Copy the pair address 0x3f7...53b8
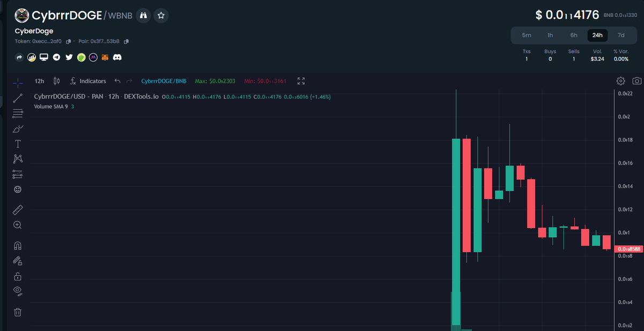The height and width of the screenshot is (331, 644). [127, 41]
